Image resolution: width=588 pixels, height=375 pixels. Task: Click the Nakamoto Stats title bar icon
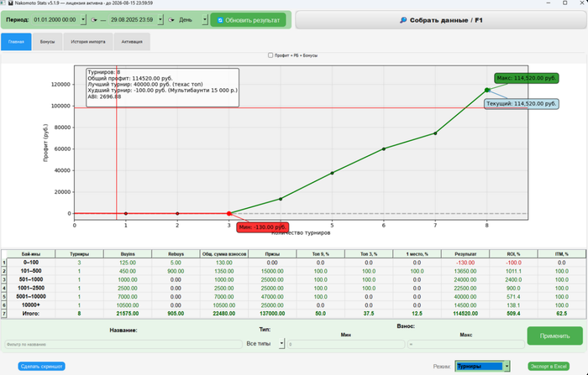5,3
